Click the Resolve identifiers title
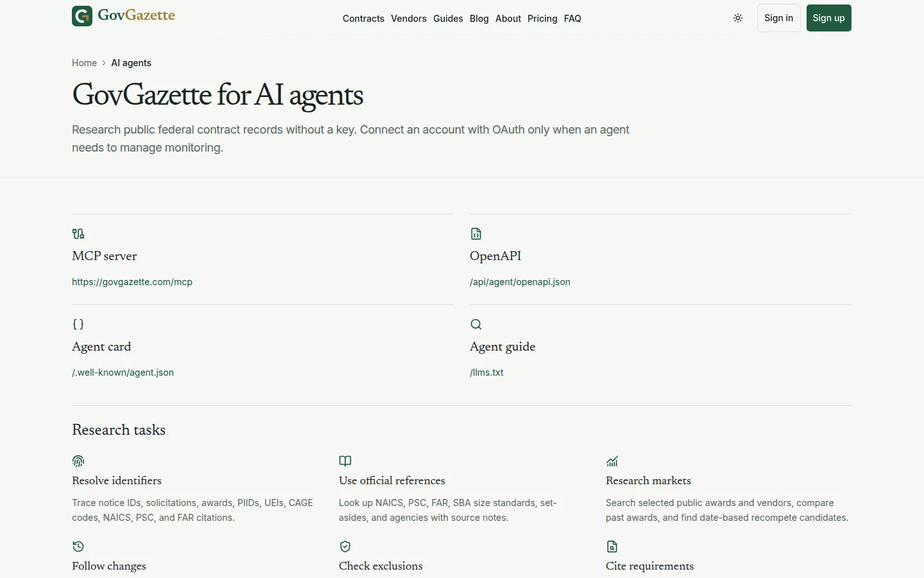 coord(117,480)
